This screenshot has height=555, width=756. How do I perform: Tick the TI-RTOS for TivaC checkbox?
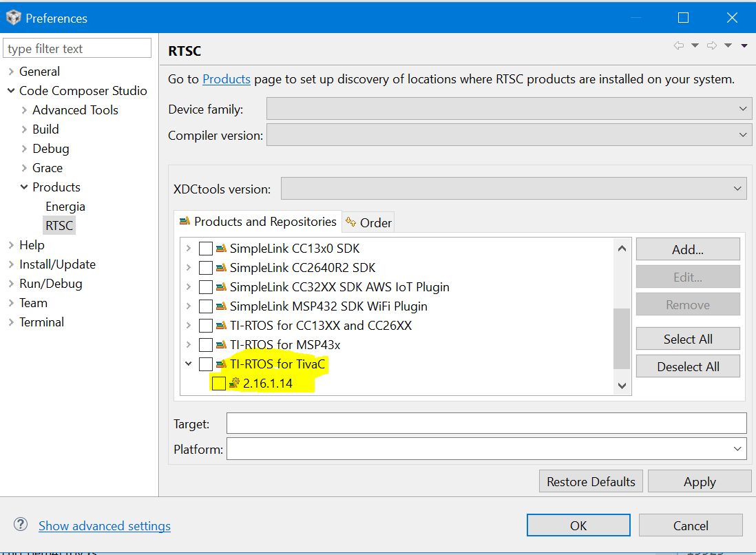[x=206, y=364]
